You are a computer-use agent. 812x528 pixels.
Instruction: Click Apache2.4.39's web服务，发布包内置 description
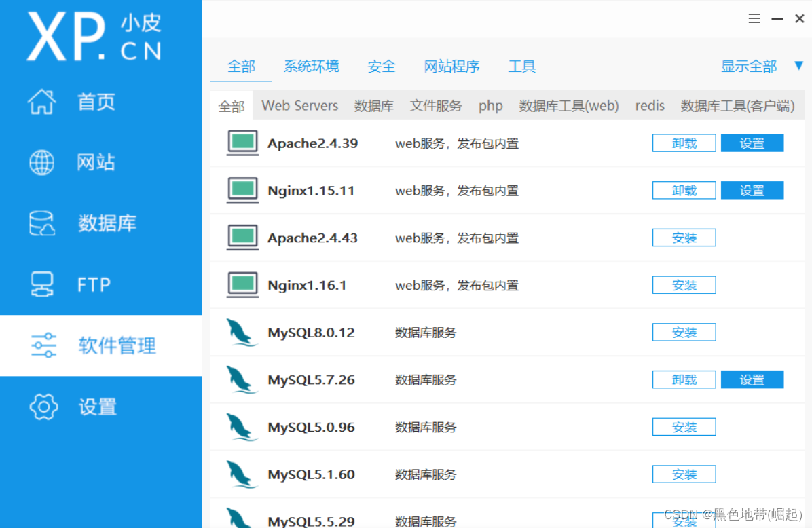coord(457,143)
